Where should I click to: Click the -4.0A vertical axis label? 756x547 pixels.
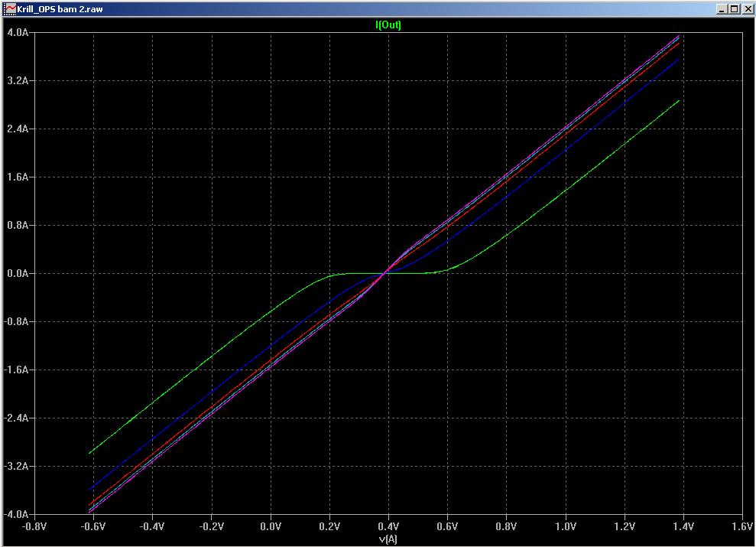[16, 514]
